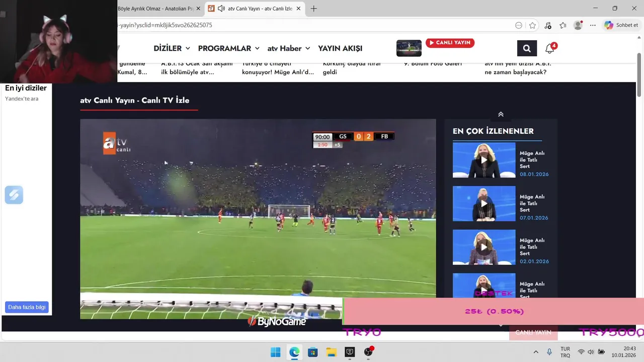Click the pink CANLI YAYIN button at bottom
Viewport: 644px width, 362px height.
click(533, 332)
